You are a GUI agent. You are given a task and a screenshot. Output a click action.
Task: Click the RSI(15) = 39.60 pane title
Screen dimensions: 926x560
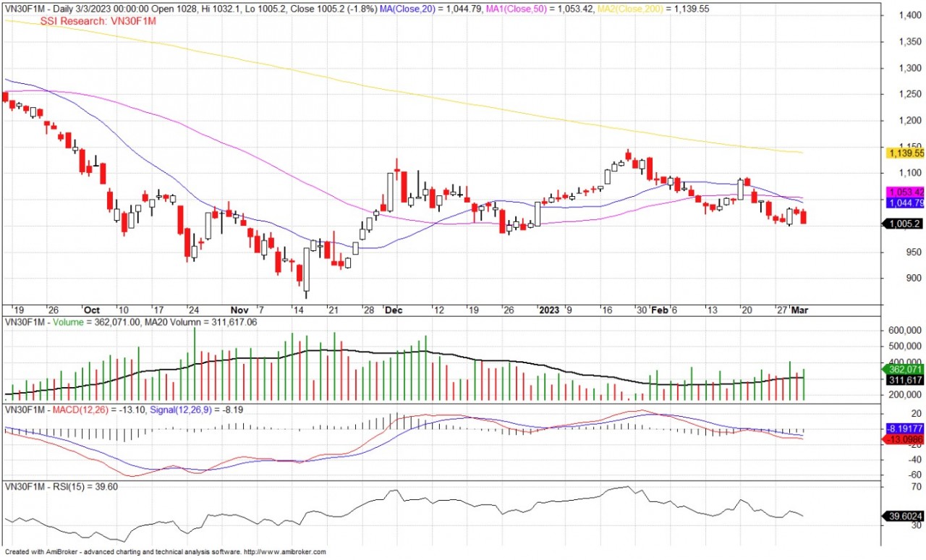(87, 486)
